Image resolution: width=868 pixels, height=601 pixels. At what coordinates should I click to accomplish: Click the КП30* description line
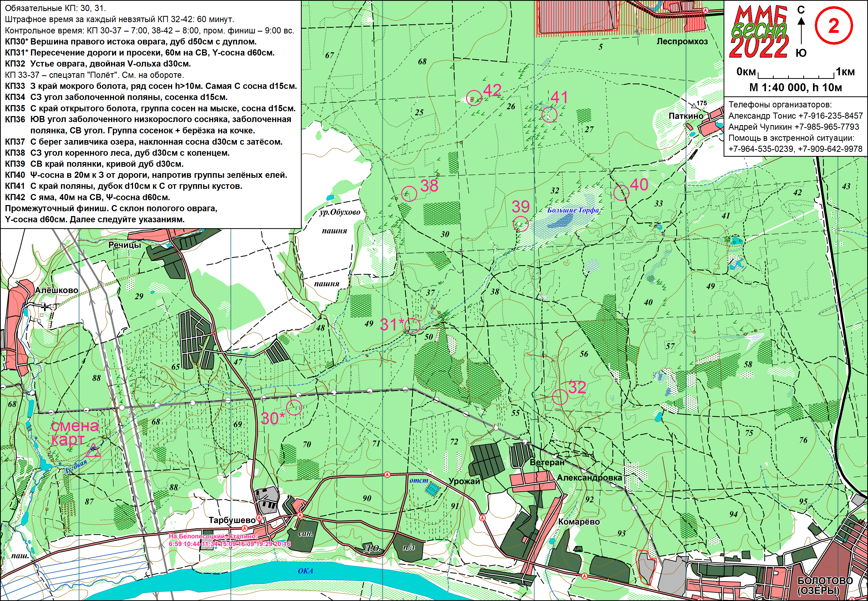click(131, 41)
